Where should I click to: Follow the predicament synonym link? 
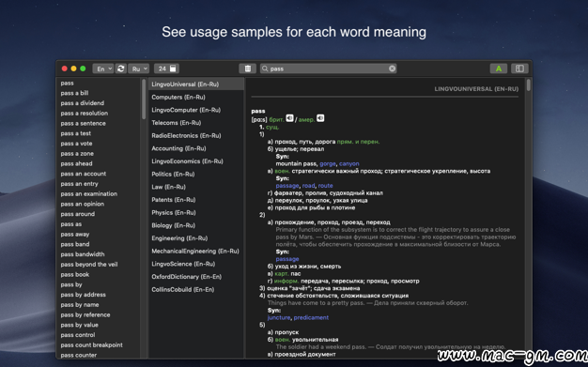pos(311,317)
